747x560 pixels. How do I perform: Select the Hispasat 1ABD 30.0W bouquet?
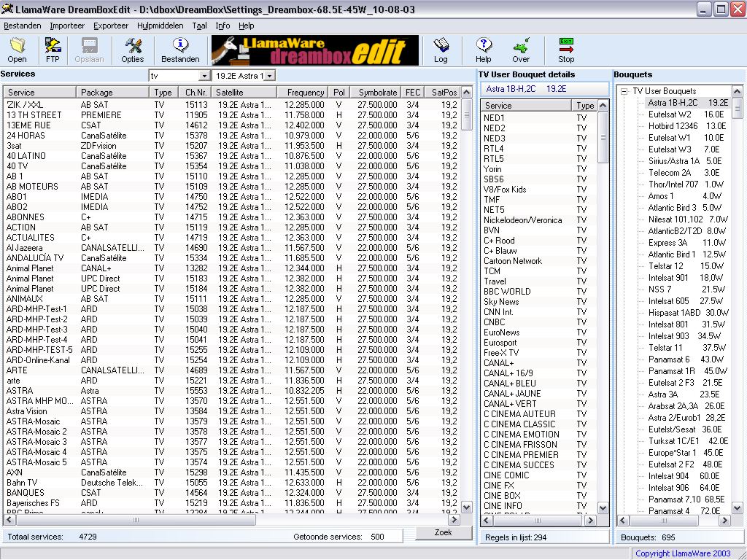pos(689,313)
